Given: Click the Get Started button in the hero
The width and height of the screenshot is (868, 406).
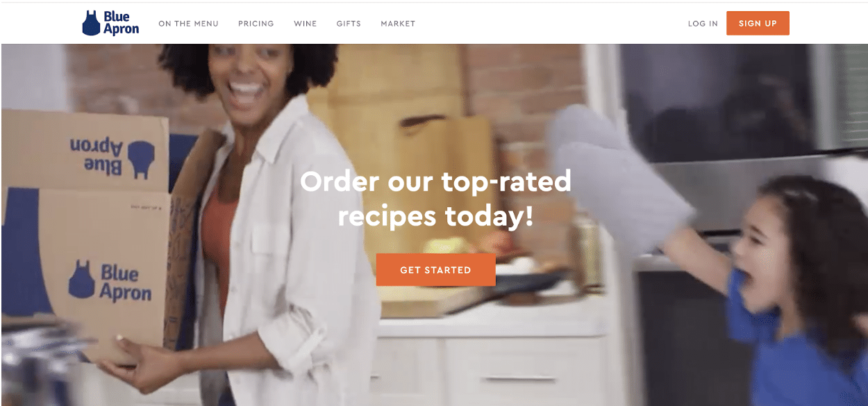Looking at the screenshot, I should coord(435,270).
